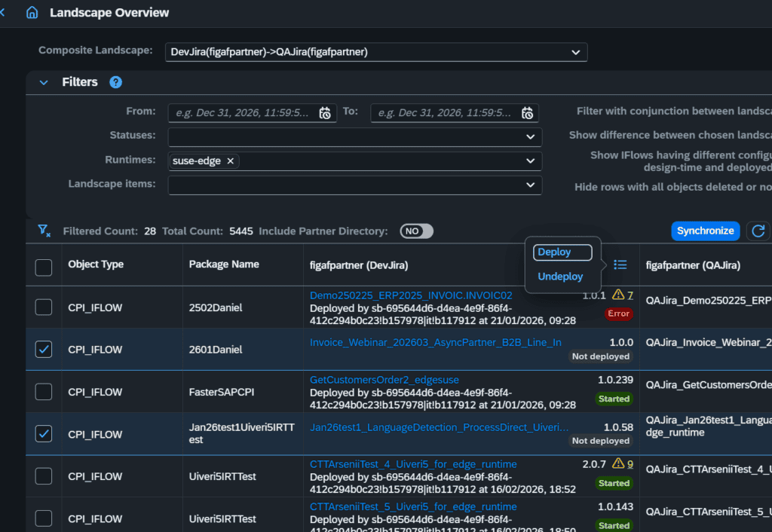The height and width of the screenshot is (532, 772).
Task: Check the 2502Daniel row checkbox
Action: coord(44,307)
